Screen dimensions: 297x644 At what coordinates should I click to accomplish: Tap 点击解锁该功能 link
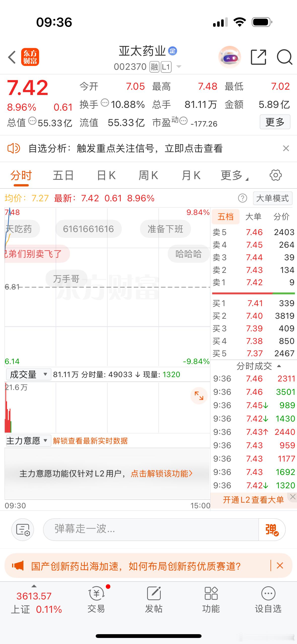[162, 474]
